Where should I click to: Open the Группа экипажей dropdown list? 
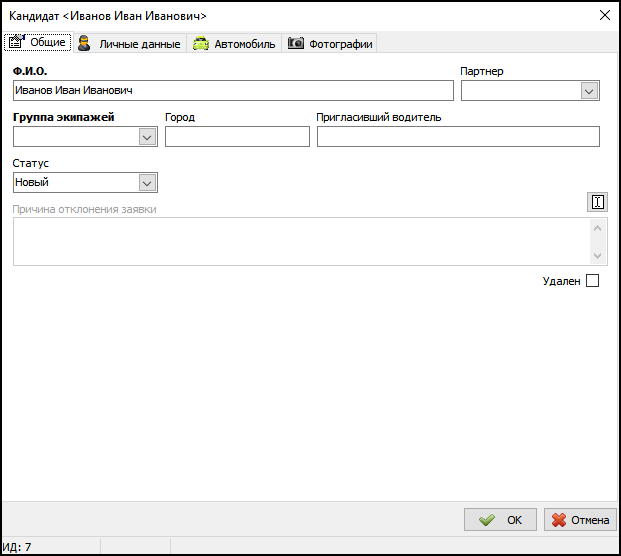tap(147, 137)
